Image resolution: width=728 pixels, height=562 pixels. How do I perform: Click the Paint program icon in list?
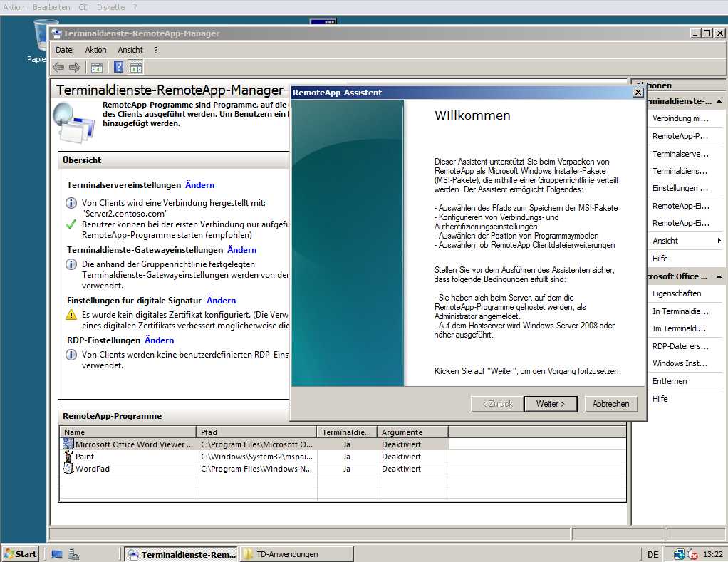[x=68, y=456]
